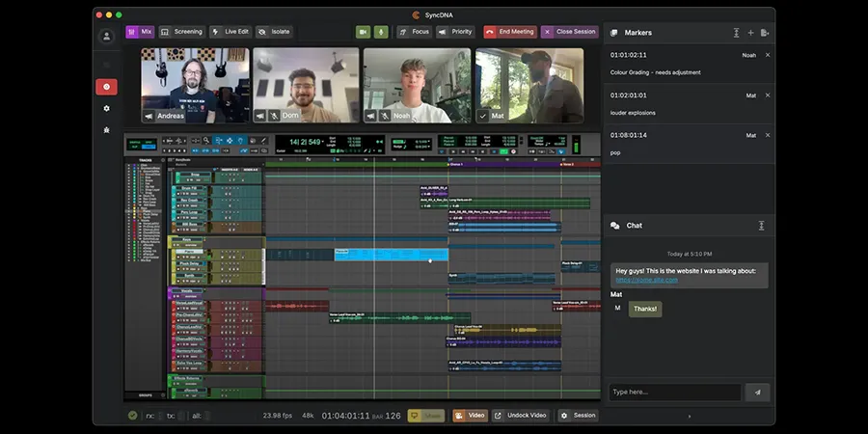This screenshot has height=434, width=868.
Task: Click the magnifier zoom tool in DAW toolbar
Action: point(206,141)
